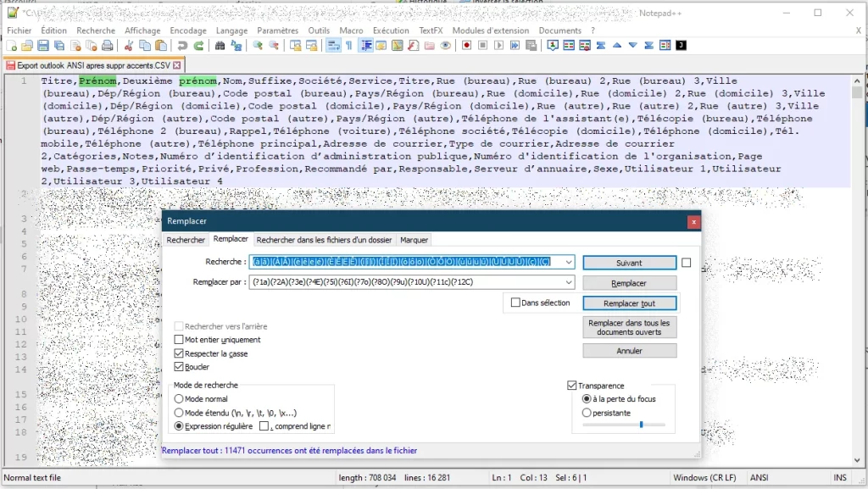868x489 pixels.
Task: Check 'Dans sélection' option
Action: [515, 303]
